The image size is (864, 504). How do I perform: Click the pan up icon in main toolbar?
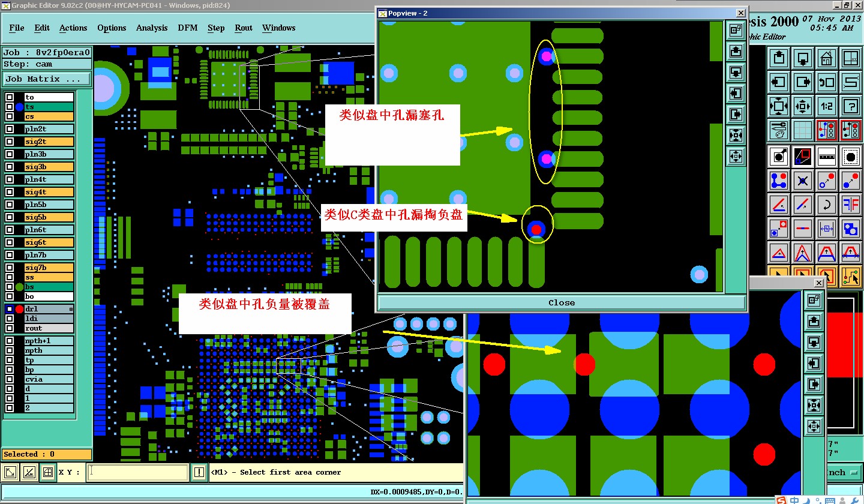pos(779,58)
